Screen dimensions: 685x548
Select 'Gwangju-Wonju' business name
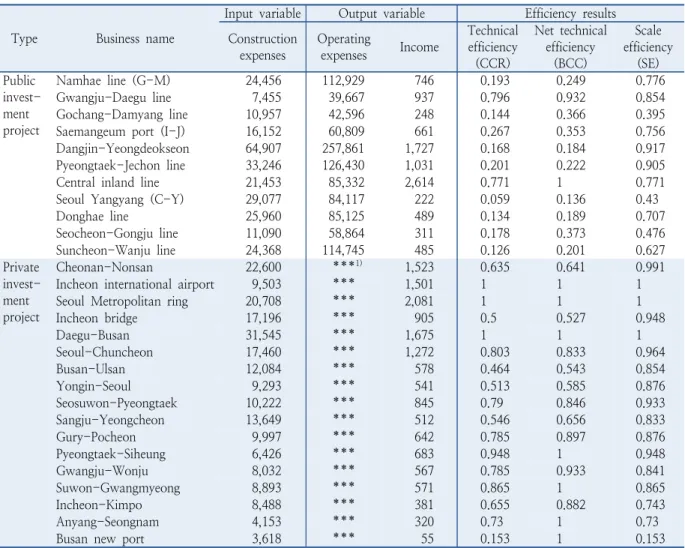pyautogui.click(x=102, y=471)
